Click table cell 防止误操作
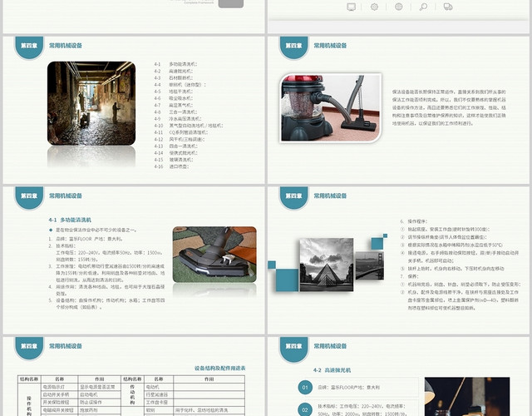Screen dimensions: 532x416 click(100, 402)
